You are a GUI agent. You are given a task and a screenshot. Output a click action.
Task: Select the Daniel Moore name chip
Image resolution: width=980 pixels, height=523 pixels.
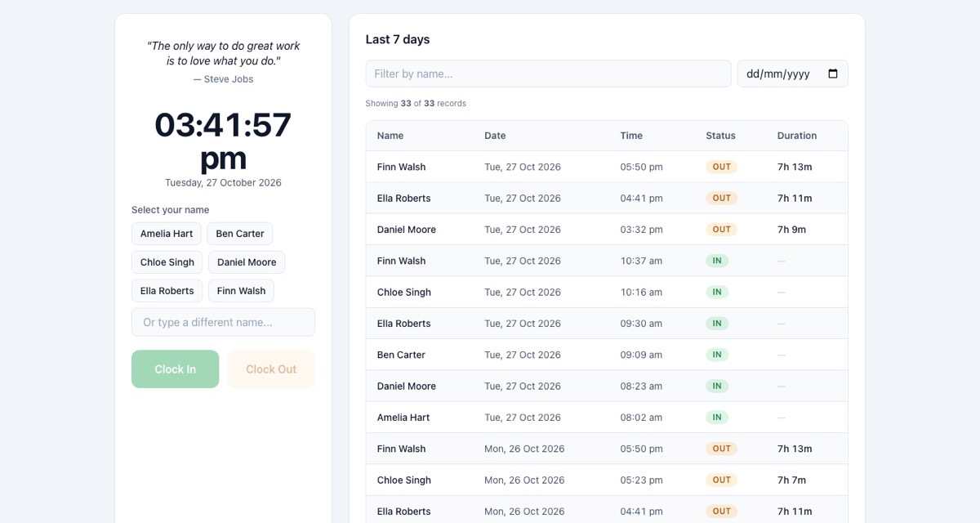[x=247, y=262]
